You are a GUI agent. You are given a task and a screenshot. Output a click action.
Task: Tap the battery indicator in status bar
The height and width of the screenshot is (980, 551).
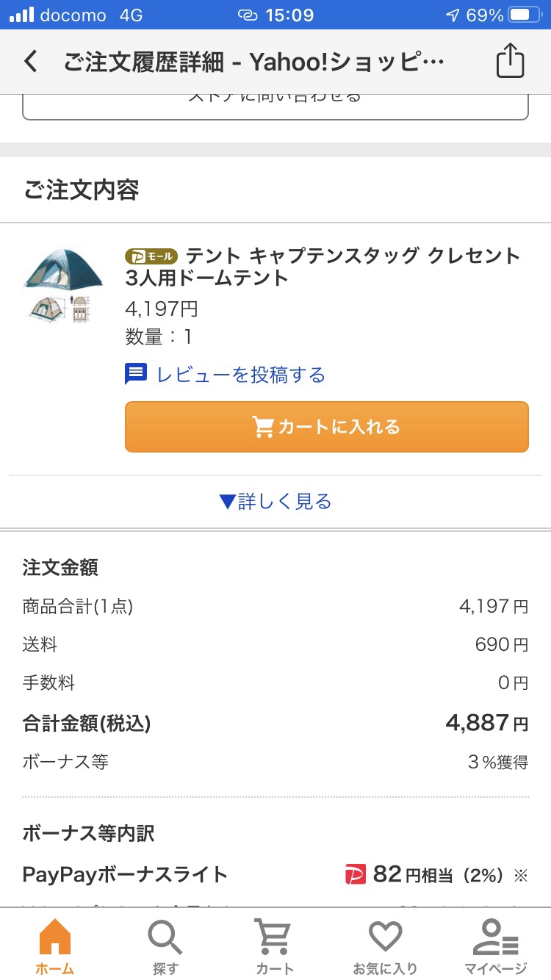(525, 15)
